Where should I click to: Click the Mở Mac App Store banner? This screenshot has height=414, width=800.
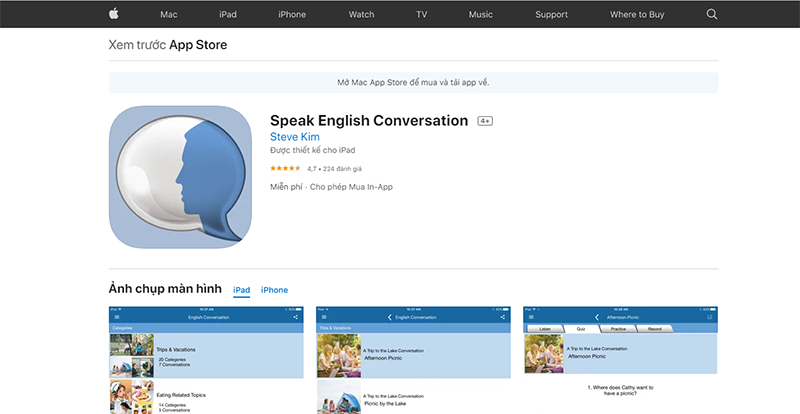(x=413, y=83)
